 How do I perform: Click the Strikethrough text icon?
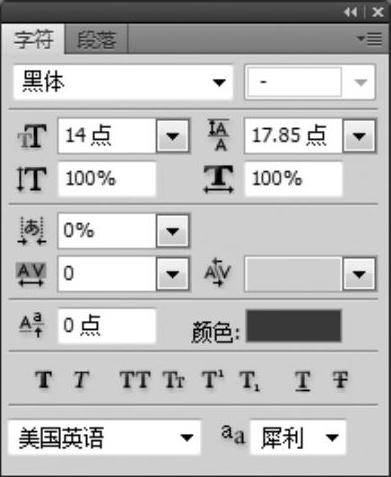(x=340, y=380)
